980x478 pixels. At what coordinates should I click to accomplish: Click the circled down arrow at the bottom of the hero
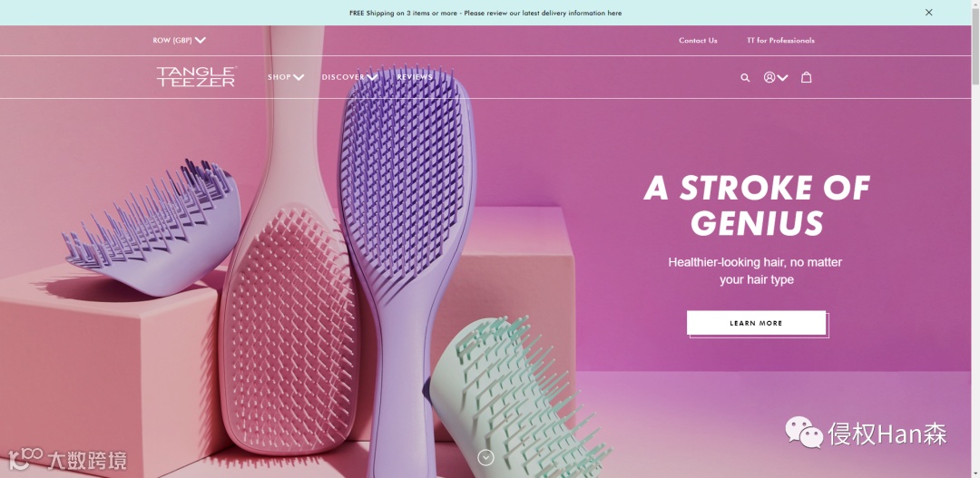coord(485,457)
